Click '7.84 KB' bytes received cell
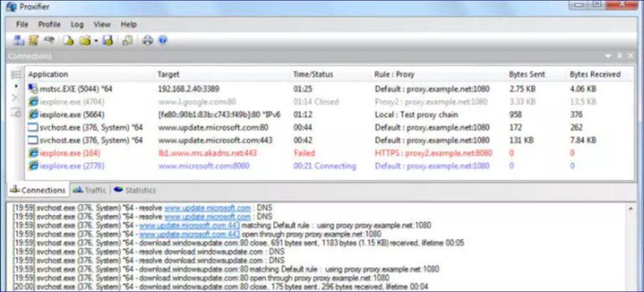The width and height of the screenshot is (644, 292). 583,140
